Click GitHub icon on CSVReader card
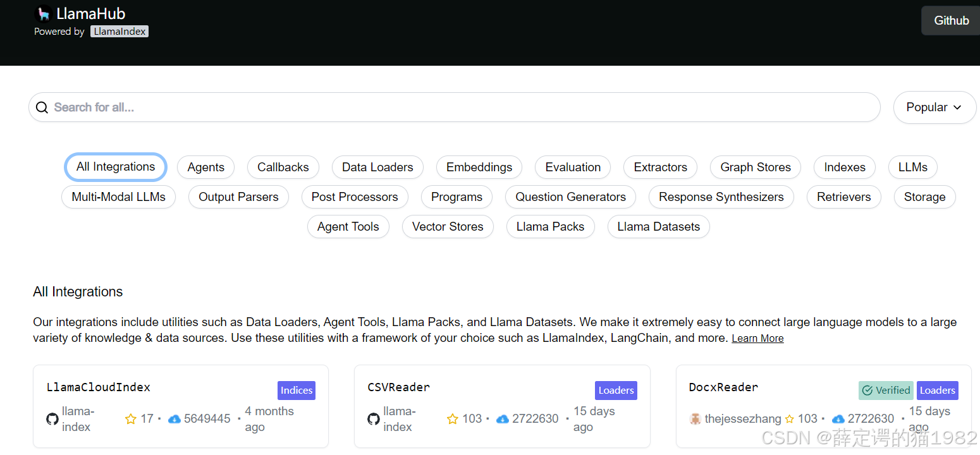The image size is (980, 455). pyautogui.click(x=374, y=419)
